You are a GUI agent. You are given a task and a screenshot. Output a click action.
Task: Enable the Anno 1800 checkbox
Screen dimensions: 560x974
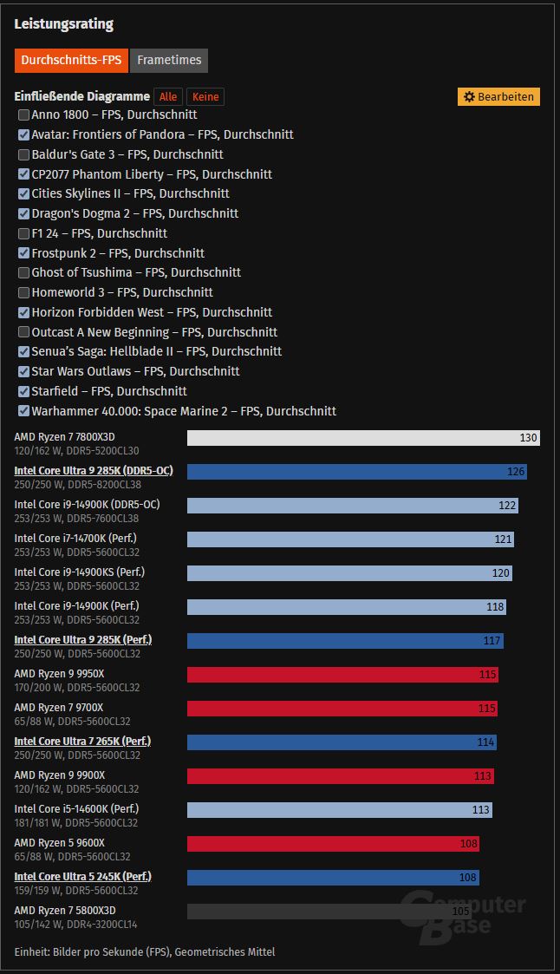click(23, 114)
